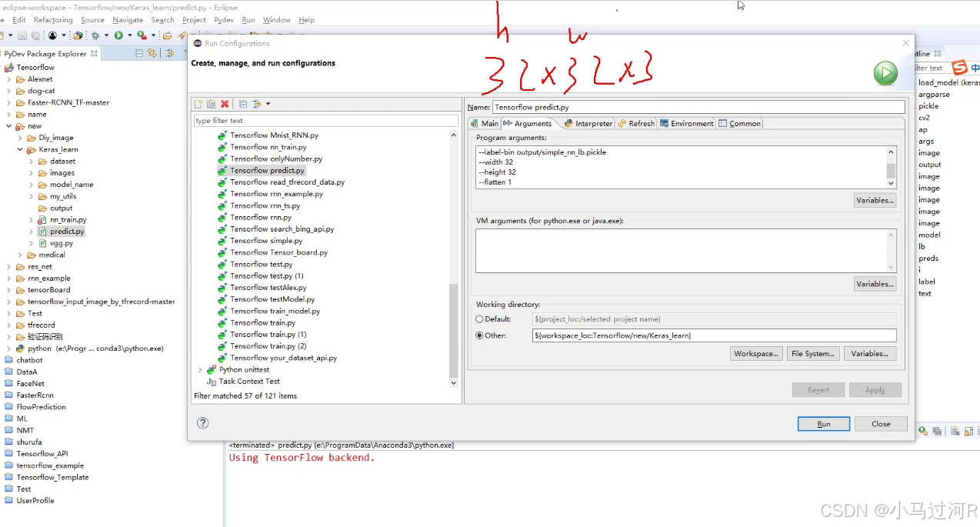Click the type filter text box in dialog
The image size is (980, 527).
click(x=325, y=121)
